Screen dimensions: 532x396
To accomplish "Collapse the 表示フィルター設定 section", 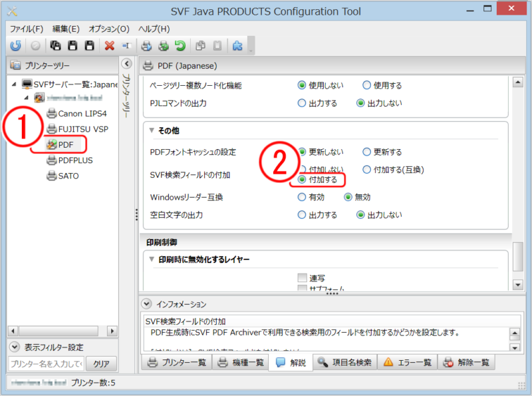I will pos(15,347).
